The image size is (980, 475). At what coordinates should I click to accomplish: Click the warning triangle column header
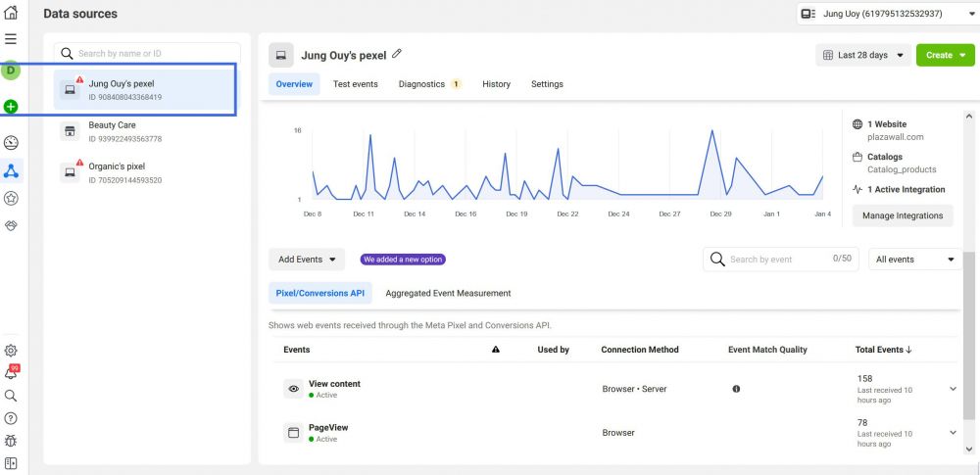click(496, 350)
